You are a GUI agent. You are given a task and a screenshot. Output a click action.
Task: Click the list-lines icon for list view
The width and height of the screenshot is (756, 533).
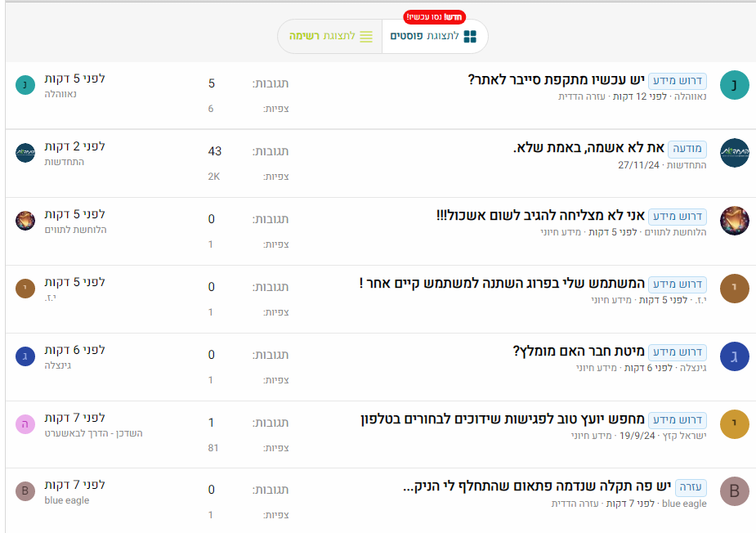(x=366, y=37)
